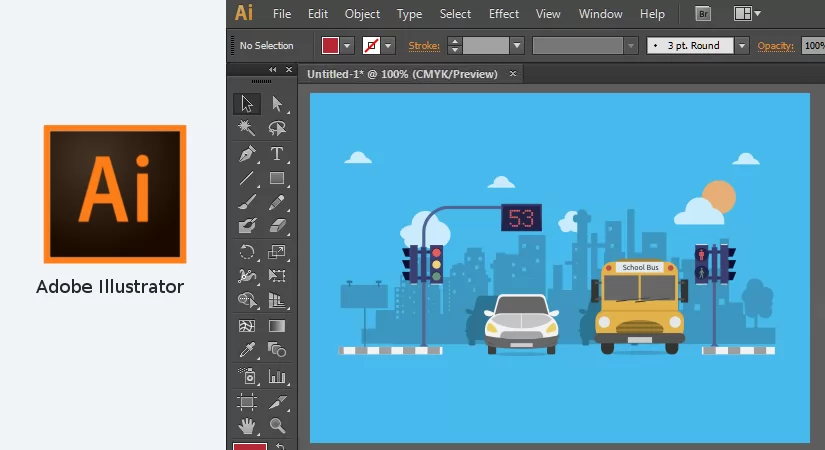825x450 pixels.
Task: Click the red fill swatch in control bar
Action: pos(331,46)
